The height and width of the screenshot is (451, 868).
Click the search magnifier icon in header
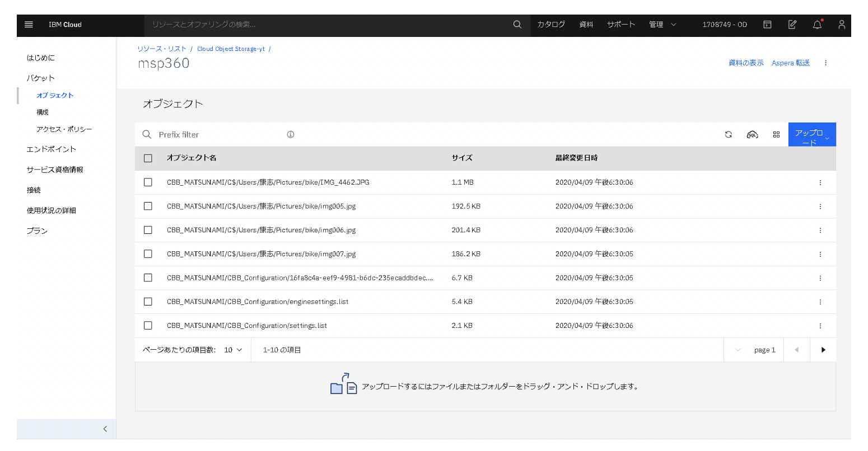(517, 25)
